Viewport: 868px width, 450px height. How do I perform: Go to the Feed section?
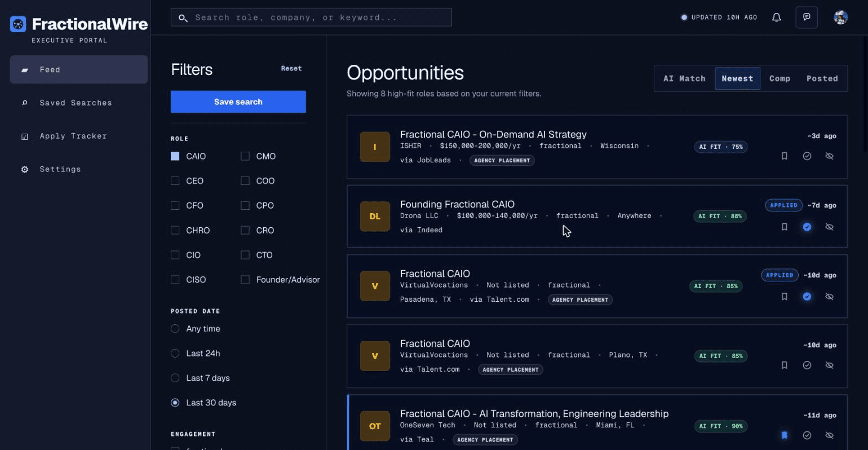point(79,69)
